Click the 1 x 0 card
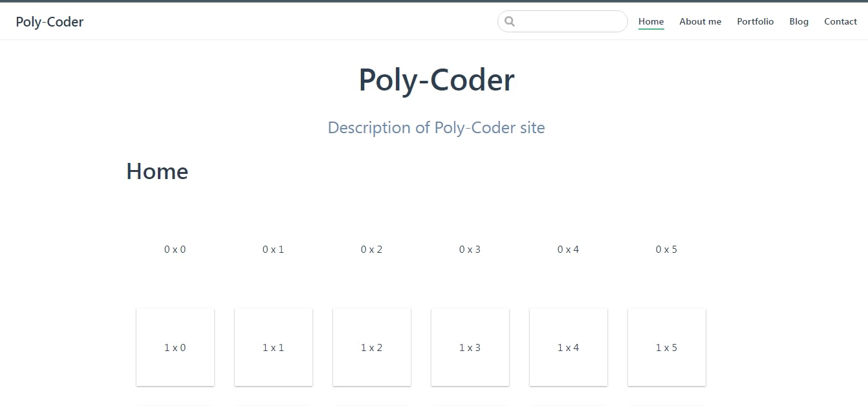Screen dimensions: 868x406 (x=175, y=347)
